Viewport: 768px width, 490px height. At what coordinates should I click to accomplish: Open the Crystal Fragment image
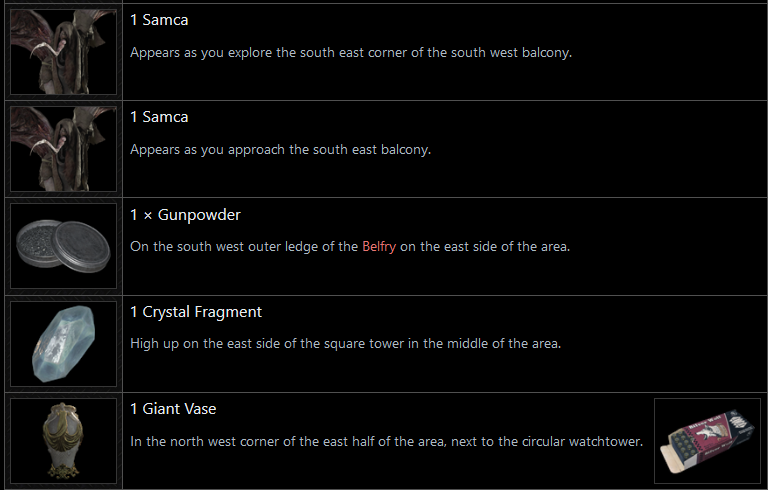pyautogui.click(x=63, y=343)
